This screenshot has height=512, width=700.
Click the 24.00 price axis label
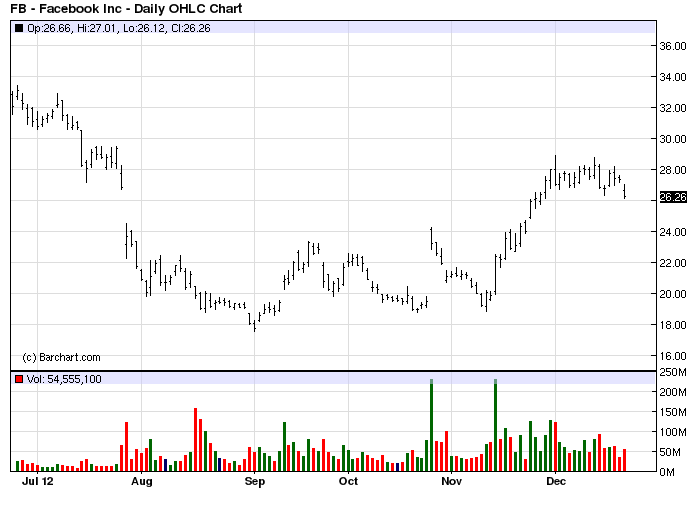point(673,232)
